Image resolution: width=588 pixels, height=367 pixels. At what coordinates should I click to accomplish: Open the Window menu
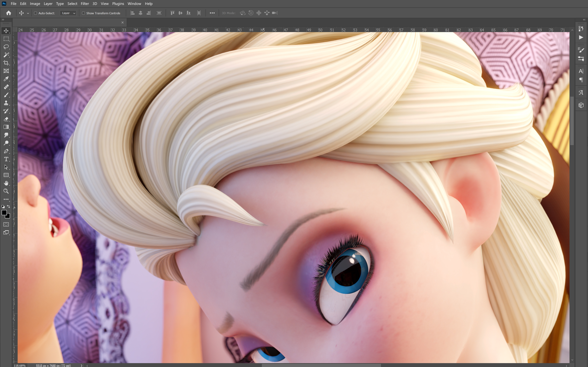coord(134,4)
